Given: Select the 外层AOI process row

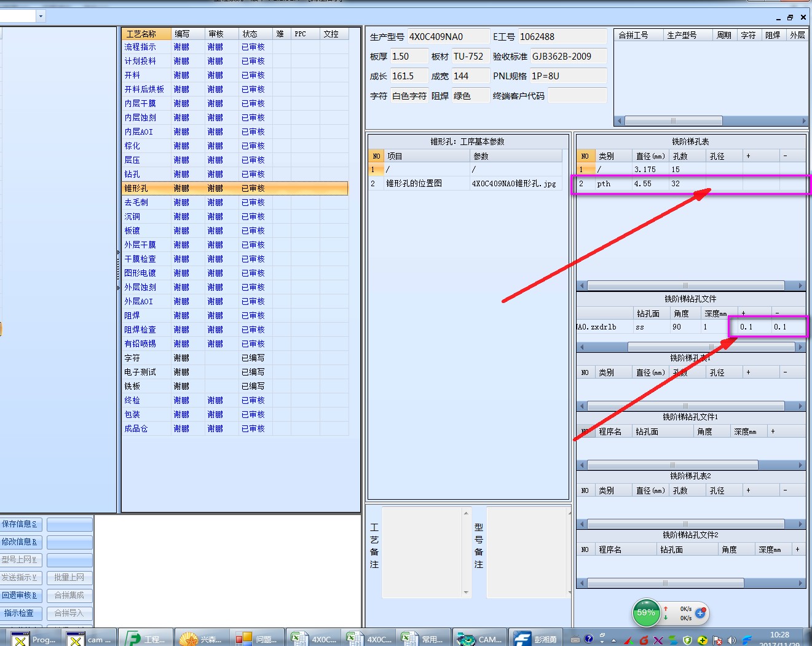Looking at the screenshot, I should coord(235,301).
